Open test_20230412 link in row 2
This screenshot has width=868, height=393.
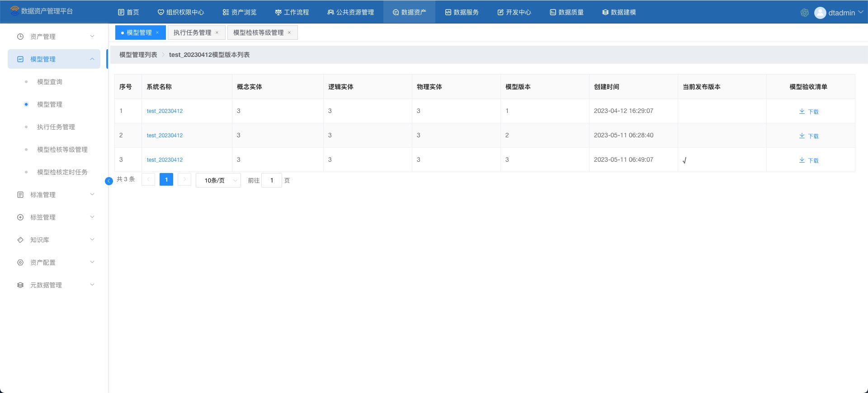pos(165,136)
